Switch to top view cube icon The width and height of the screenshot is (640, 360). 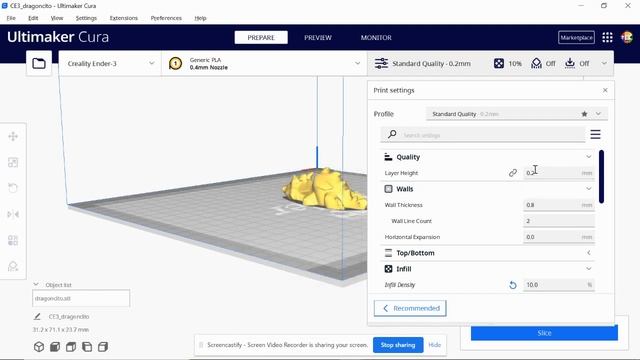click(71, 347)
